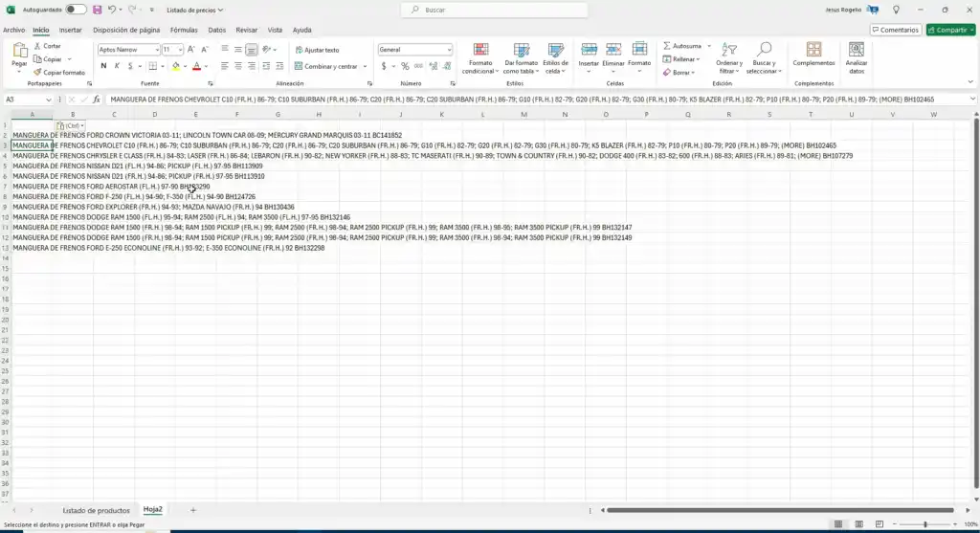Decrease font size with smaller A
Screen dimensions: 980x533
205,50
